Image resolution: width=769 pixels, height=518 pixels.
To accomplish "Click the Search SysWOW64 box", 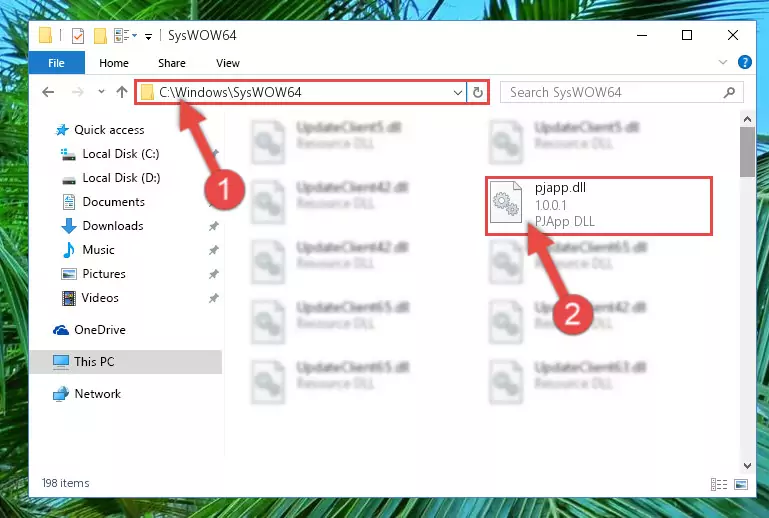I will click(621, 92).
